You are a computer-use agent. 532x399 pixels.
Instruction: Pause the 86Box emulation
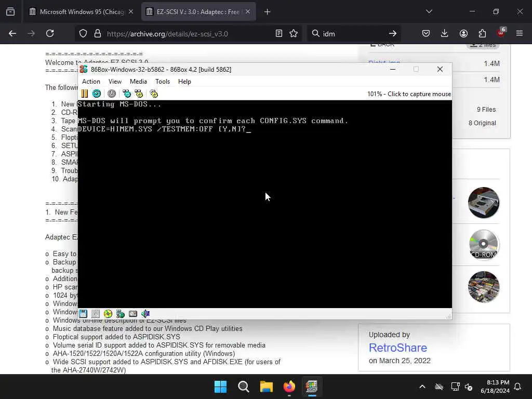[85, 94]
